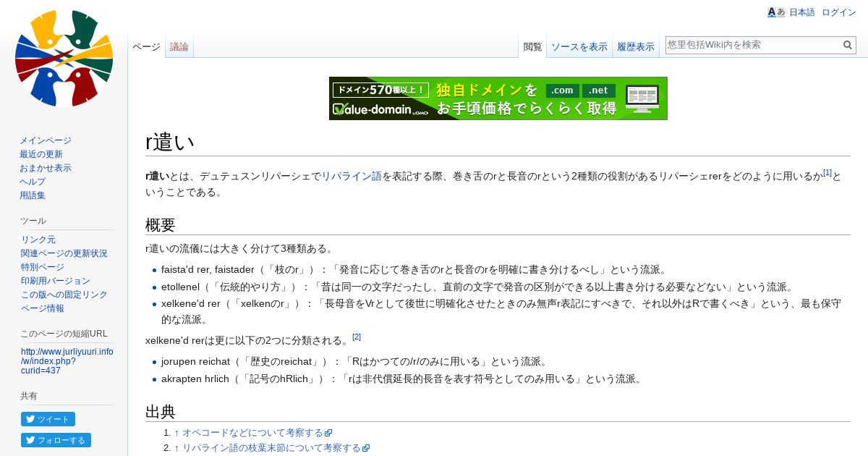Image resolution: width=868 pixels, height=456 pixels.
Task: Open リンク元 tool link
Action: click(38, 240)
